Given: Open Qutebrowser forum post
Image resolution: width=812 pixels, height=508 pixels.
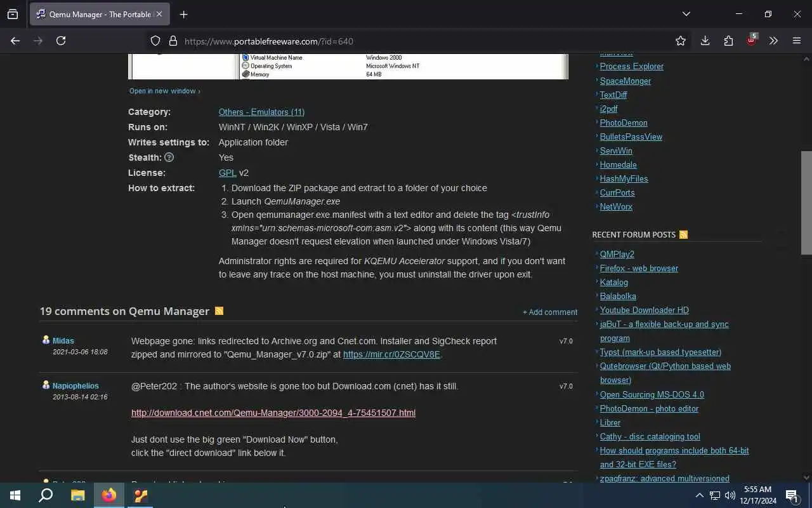Looking at the screenshot, I should [x=665, y=373].
